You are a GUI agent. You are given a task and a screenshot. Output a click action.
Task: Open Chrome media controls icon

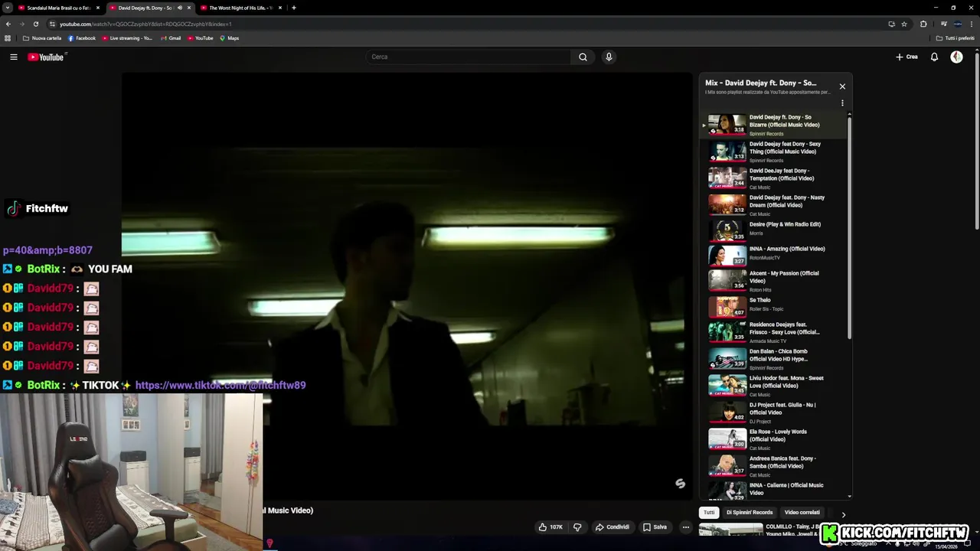point(943,24)
